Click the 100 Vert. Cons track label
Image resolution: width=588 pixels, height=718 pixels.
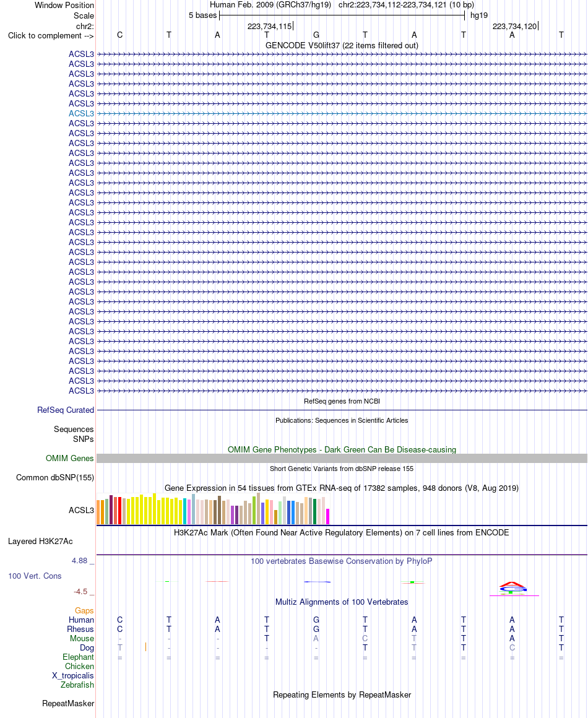35,576
